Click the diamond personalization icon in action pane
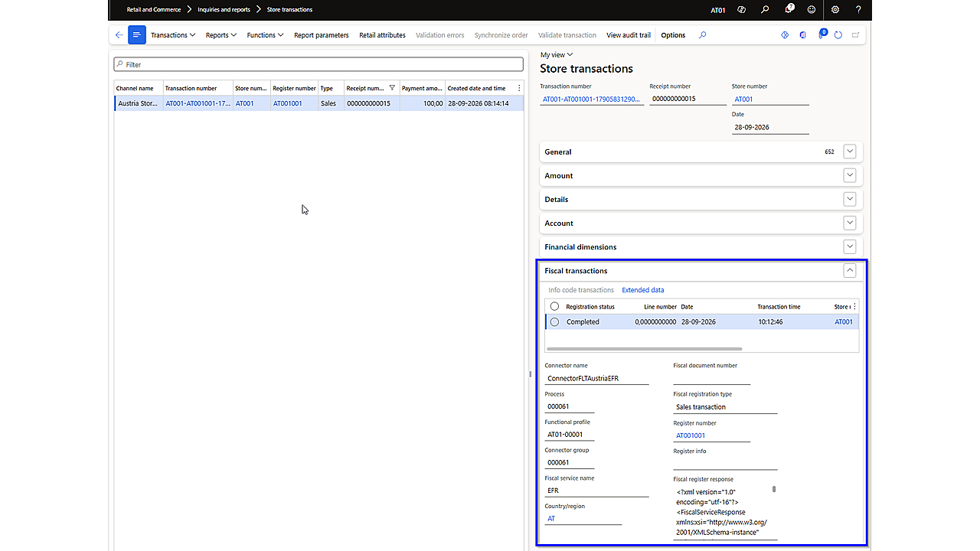The height and width of the screenshot is (551, 980). [x=785, y=35]
